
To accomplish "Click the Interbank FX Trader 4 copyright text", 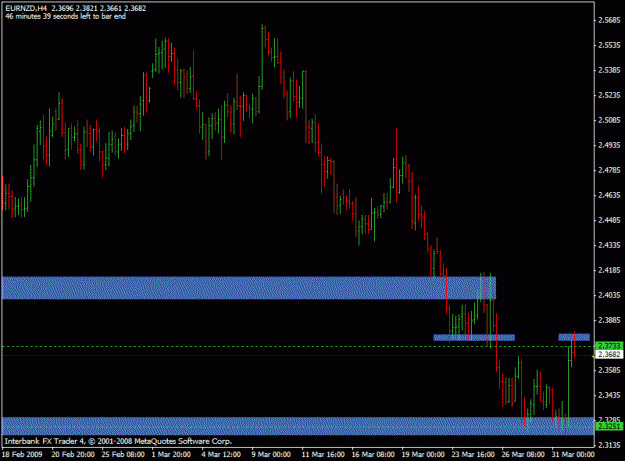I will click(118, 441).
